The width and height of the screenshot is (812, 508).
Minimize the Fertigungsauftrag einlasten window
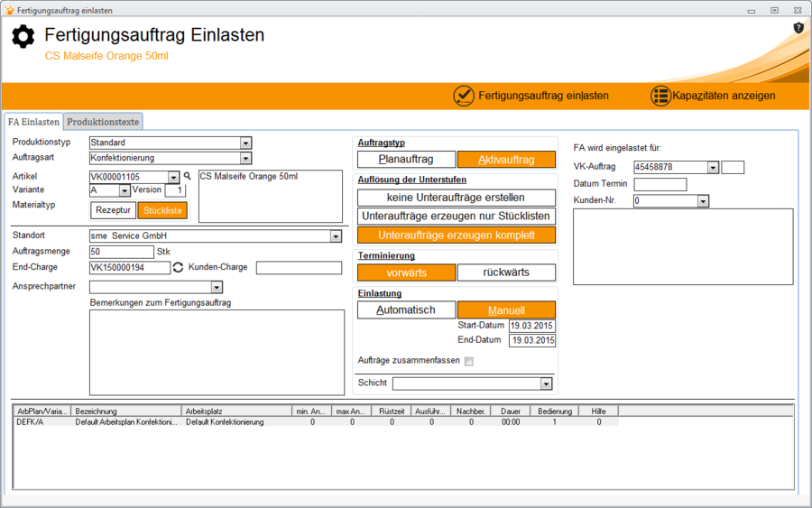(752, 10)
